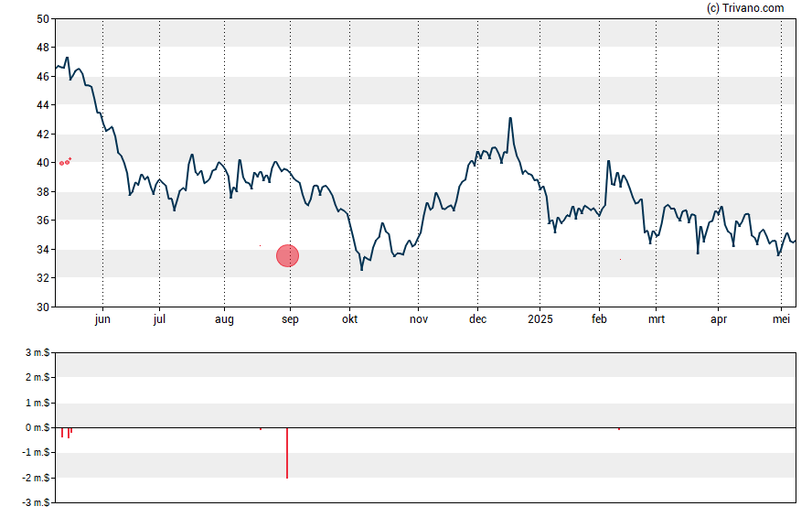The width and height of the screenshot is (812, 517).
Task: Click the large red transaction bubble near sep
Action: [x=287, y=256]
